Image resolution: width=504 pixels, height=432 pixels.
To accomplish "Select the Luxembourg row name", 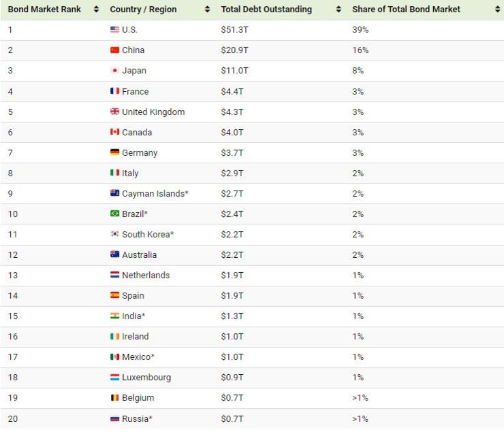I will click(x=146, y=378).
